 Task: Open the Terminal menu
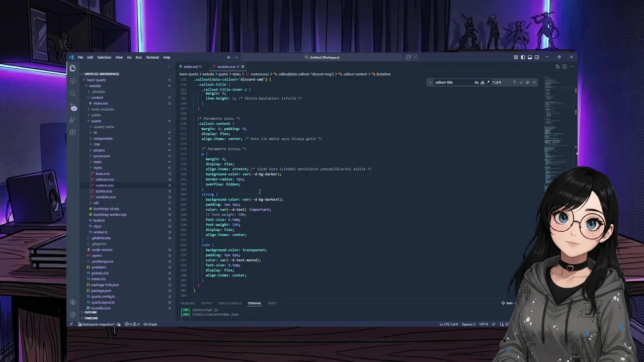[152, 57]
